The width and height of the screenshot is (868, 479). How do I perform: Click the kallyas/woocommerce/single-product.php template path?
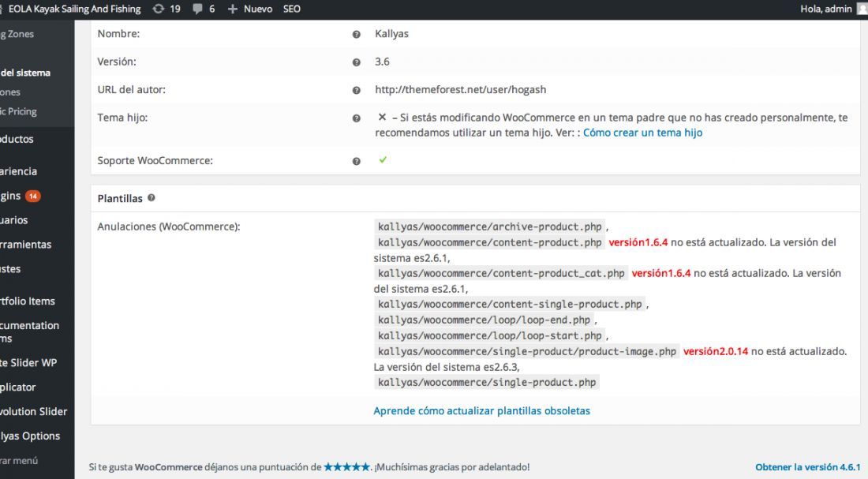pos(487,383)
